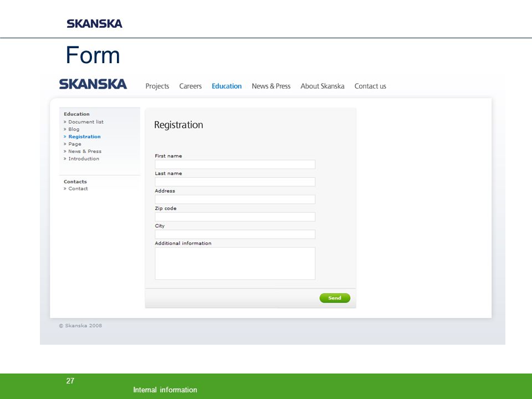Open Document list in sidebar
This screenshot has width=532, height=399.
[86, 122]
